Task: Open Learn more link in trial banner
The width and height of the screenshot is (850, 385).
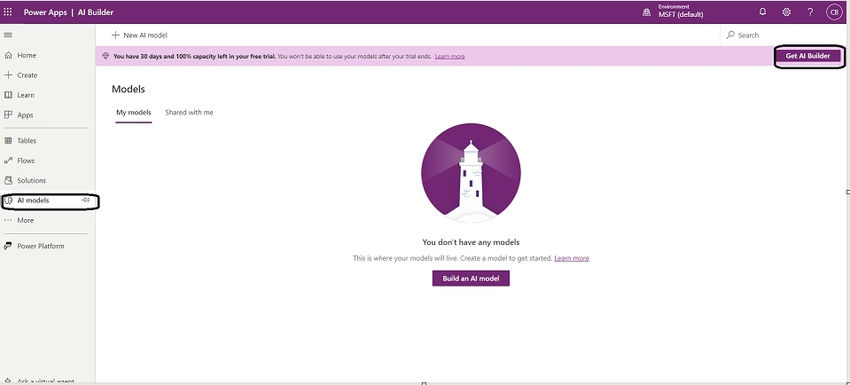Action: point(449,56)
